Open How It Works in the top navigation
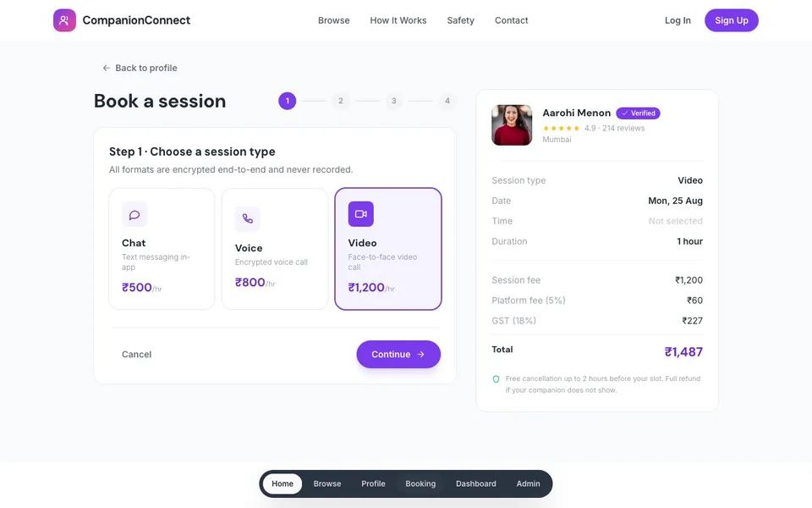The image size is (812, 508). [398, 20]
